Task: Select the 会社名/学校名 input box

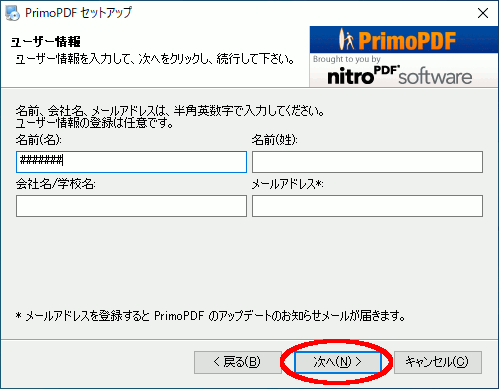Action: [x=131, y=206]
